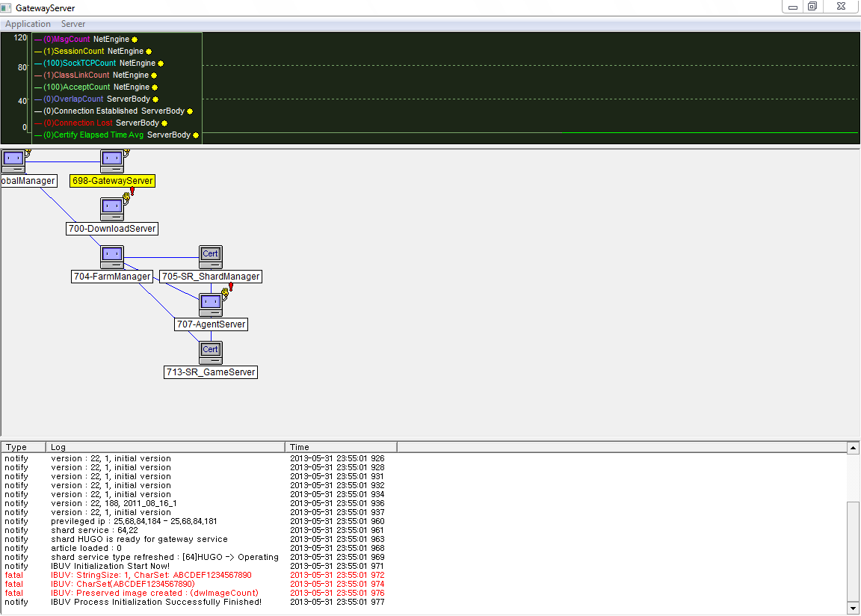This screenshot has width=861, height=616.
Task: Click the log scrollbar up arrow
Action: pyautogui.click(x=853, y=447)
